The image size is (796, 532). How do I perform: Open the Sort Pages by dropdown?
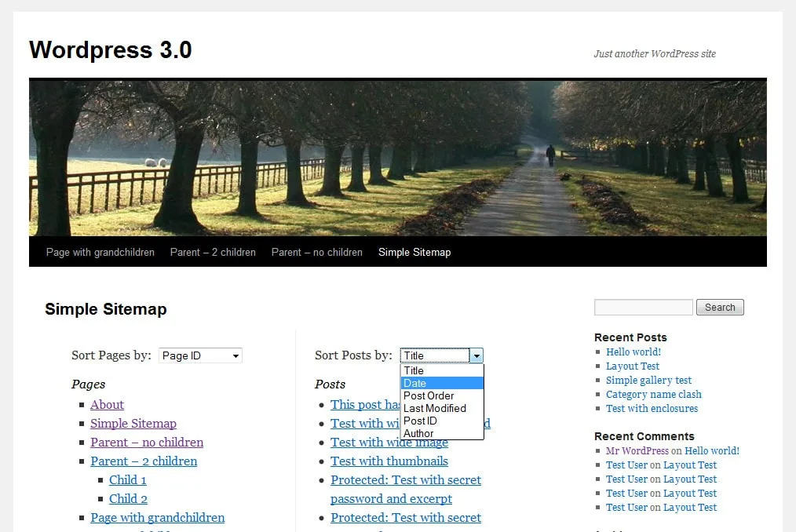pyautogui.click(x=200, y=355)
